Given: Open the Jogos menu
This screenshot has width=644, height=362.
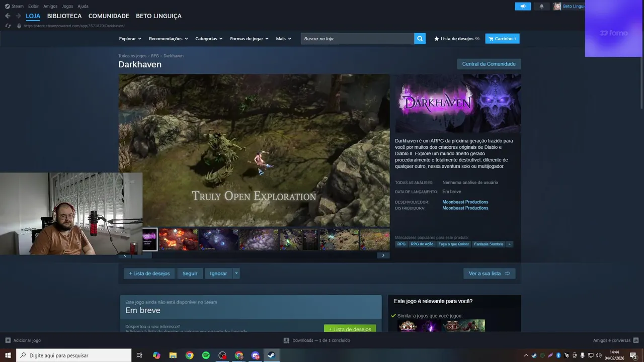Looking at the screenshot, I should point(67,6).
